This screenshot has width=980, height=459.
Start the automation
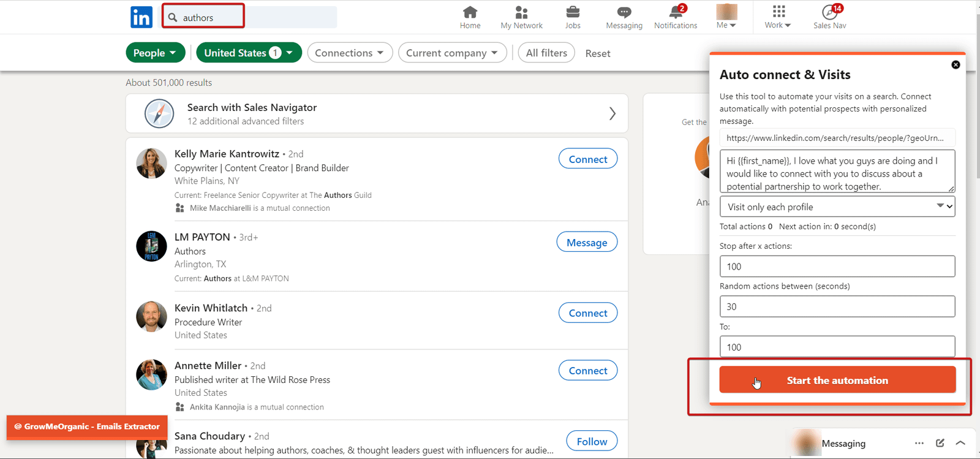[837, 380]
